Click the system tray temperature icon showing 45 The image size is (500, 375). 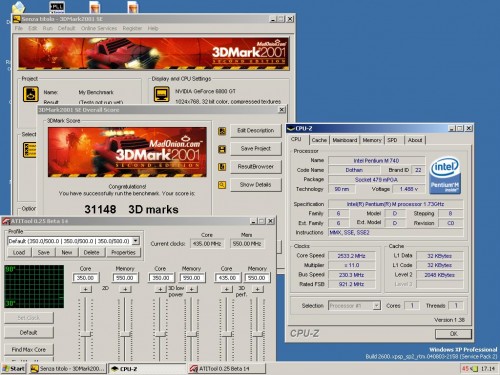(x=465, y=369)
